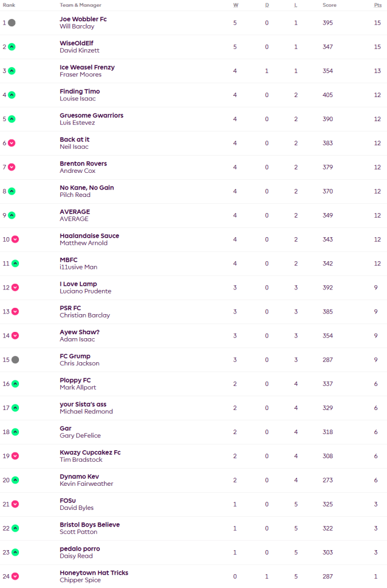Click the D column header
The width and height of the screenshot is (387, 588).
[x=266, y=5]
